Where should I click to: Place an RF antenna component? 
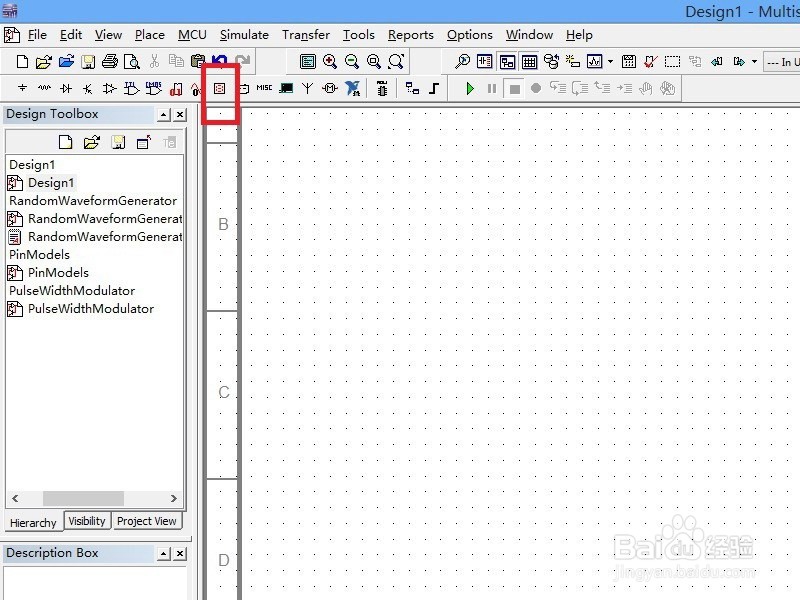click(307, 88)
